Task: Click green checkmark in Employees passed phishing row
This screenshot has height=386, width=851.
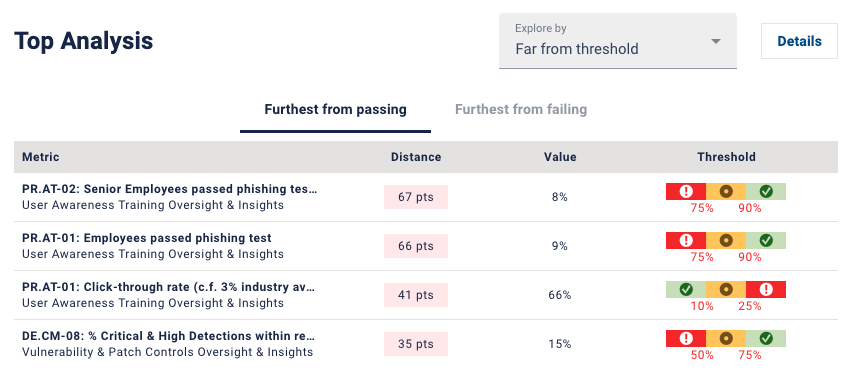Action: (766, 240)
